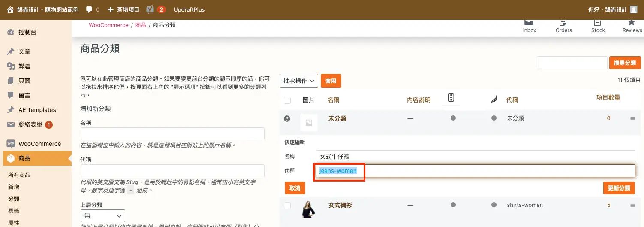644x227 pixels.
Task: Click the 控制台 dashboard icon
Action: (11, 32)
